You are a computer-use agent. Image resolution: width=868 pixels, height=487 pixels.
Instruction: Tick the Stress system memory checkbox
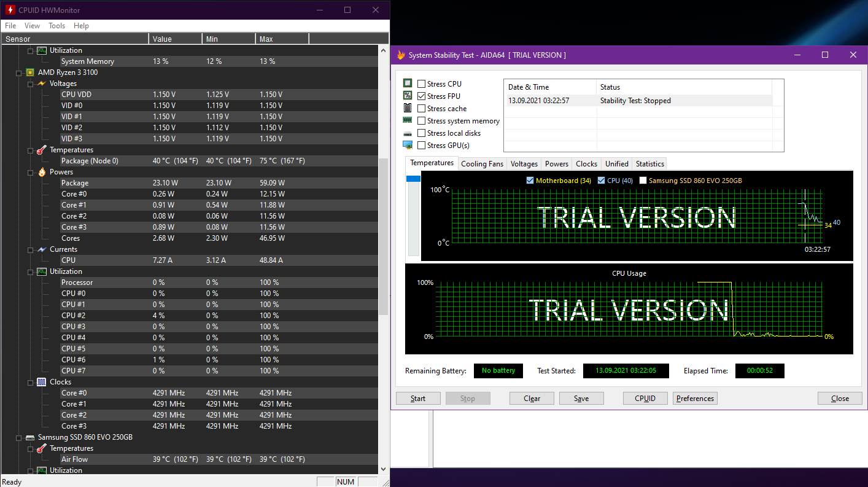422,121
